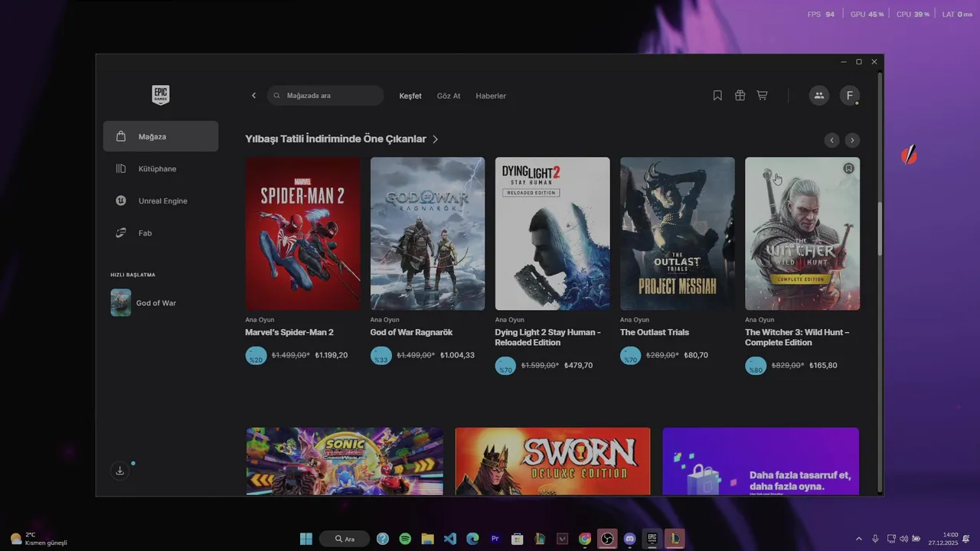Add The Witcher 3 to wishlist icon

[848, 168]
